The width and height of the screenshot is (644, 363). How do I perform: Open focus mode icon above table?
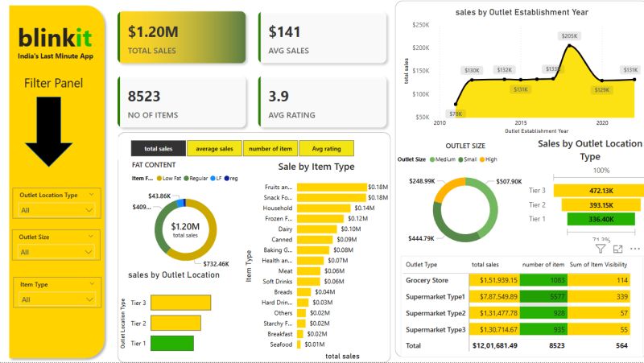(618, 249)
